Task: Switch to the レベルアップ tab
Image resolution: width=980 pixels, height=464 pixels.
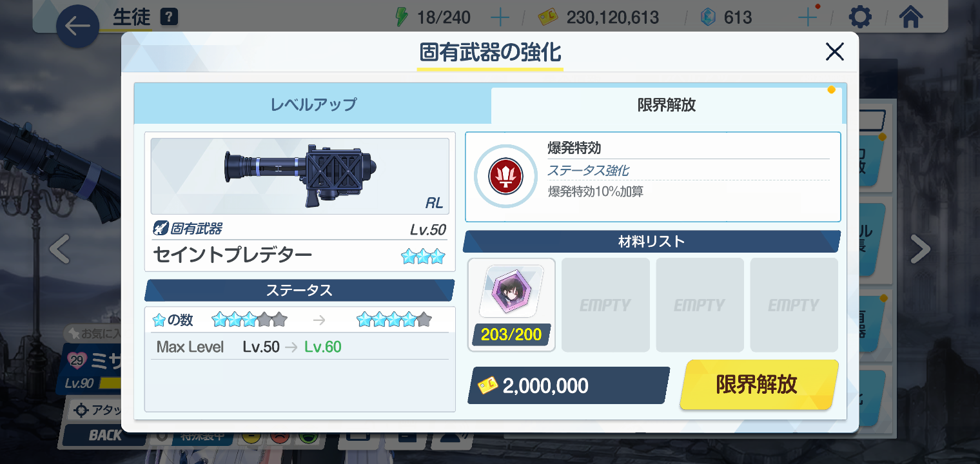Action: (x=313, y=104)
